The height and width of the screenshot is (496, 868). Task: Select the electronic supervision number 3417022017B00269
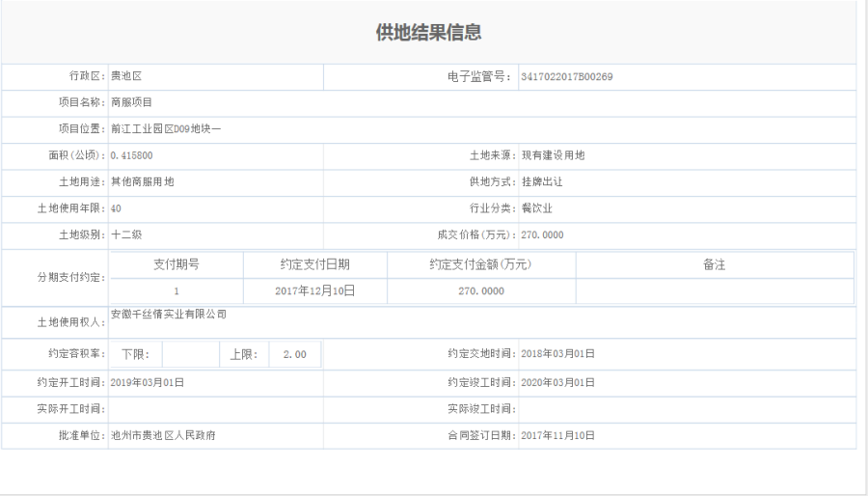(566, 77)
